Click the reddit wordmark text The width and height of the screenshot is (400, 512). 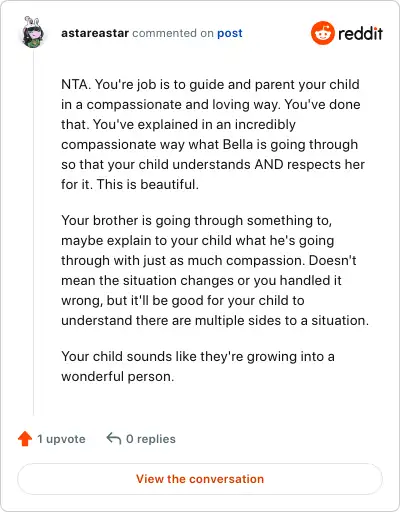[360, 34]
